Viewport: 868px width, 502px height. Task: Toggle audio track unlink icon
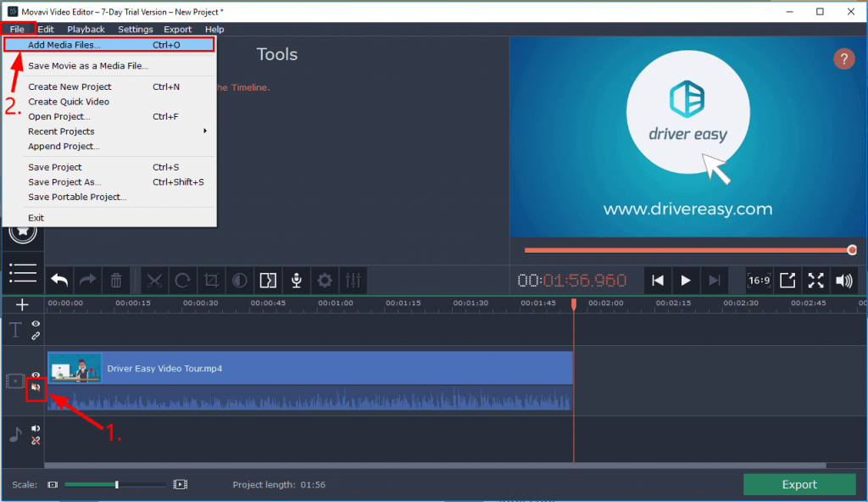[36, 441]
